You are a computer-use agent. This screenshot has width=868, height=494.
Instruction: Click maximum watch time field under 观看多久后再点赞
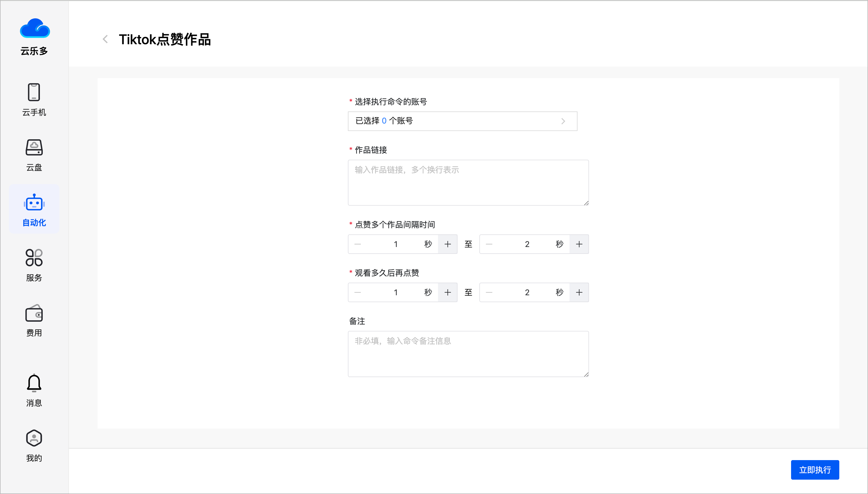click(x=527, y=292)
